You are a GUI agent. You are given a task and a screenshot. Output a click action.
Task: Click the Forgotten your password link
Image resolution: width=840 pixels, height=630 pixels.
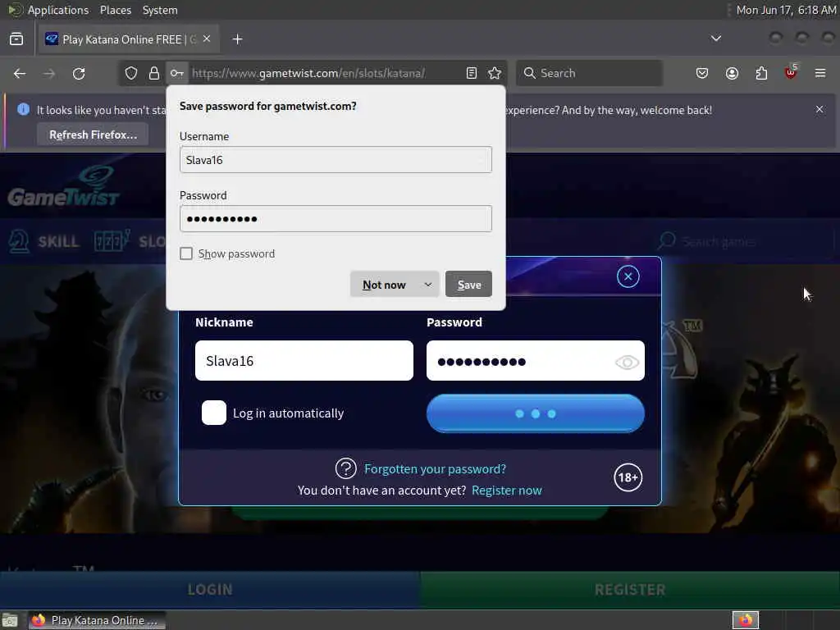[x=435, y=468]
